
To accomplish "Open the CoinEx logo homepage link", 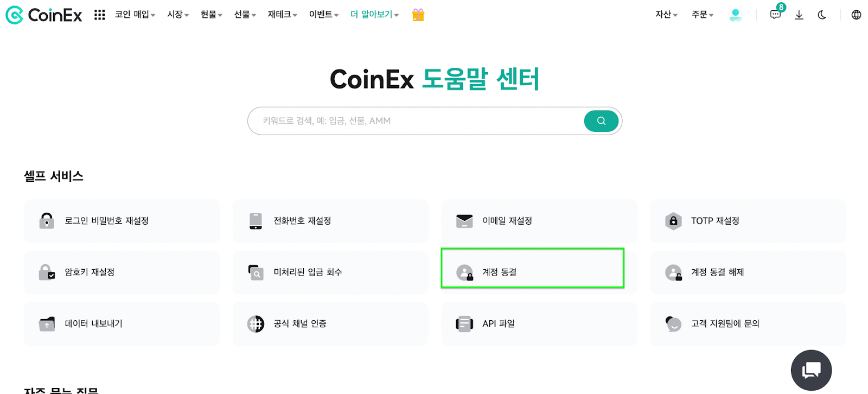I will [44, 15].
